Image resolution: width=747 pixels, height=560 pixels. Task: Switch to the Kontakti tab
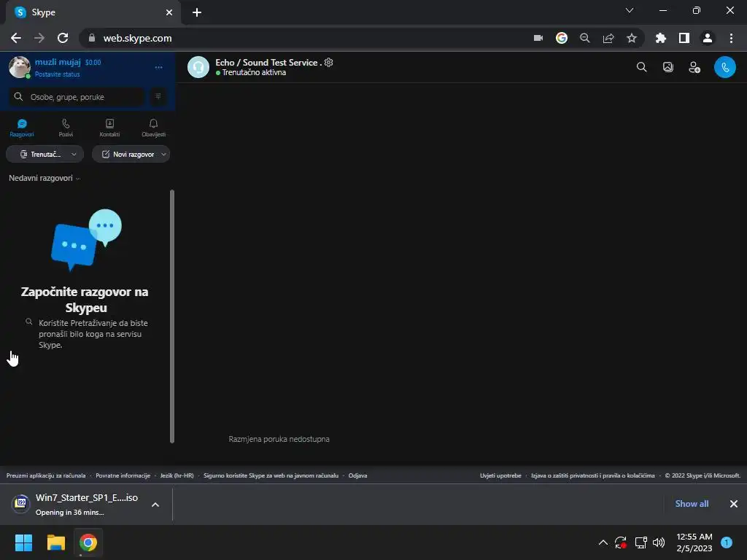coord(109,128)
